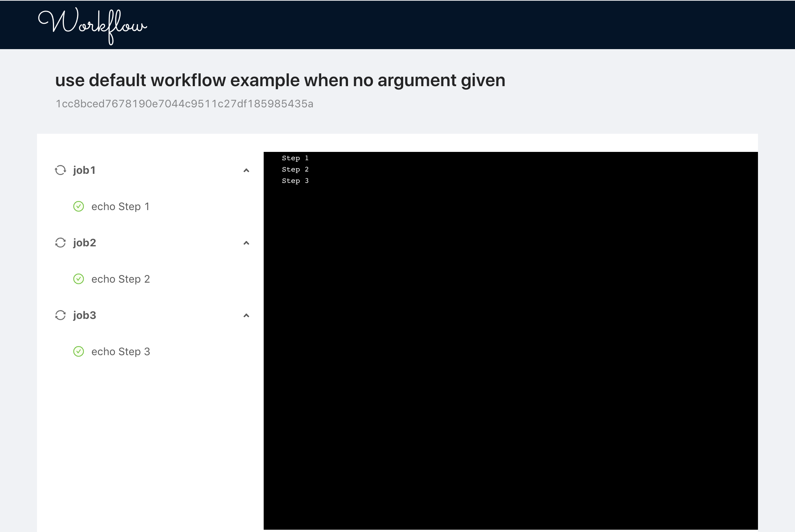
Task: Click the job1 running spinner icon
Action: tap(60, 170)
